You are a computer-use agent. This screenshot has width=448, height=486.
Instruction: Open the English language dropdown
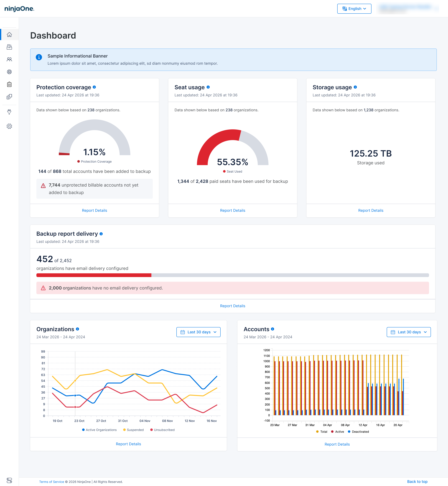(x=354, y=9)
